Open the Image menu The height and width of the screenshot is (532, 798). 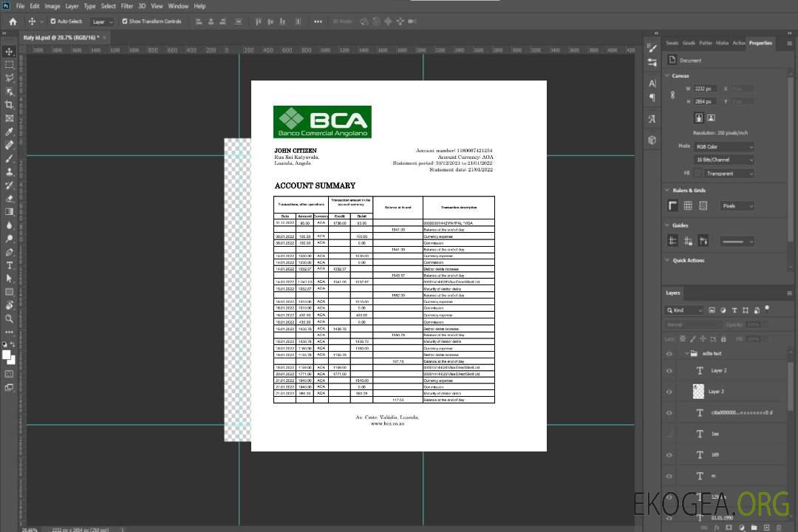(52, 6)
